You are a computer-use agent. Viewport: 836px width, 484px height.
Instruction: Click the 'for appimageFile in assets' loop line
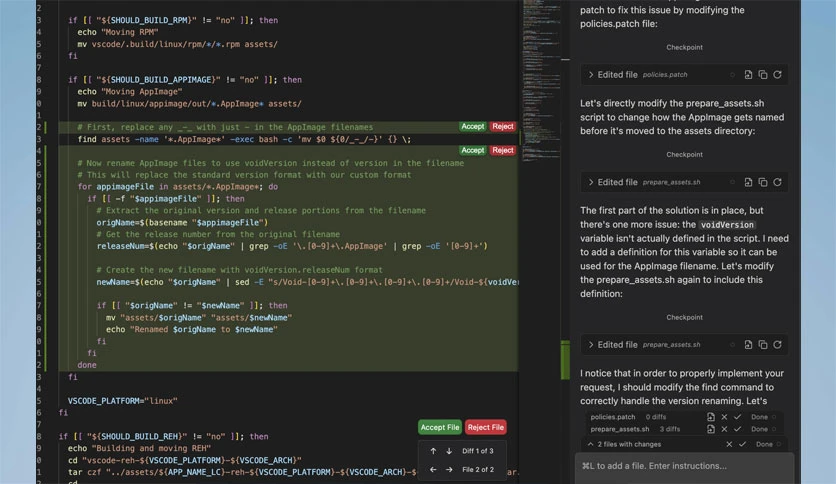click(x=178, y=187)
